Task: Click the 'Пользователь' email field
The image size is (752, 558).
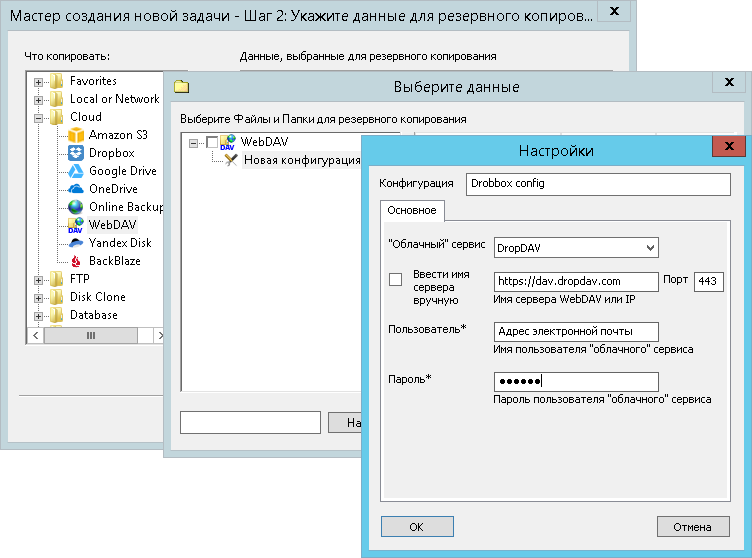Action: (x=576, y=332)
